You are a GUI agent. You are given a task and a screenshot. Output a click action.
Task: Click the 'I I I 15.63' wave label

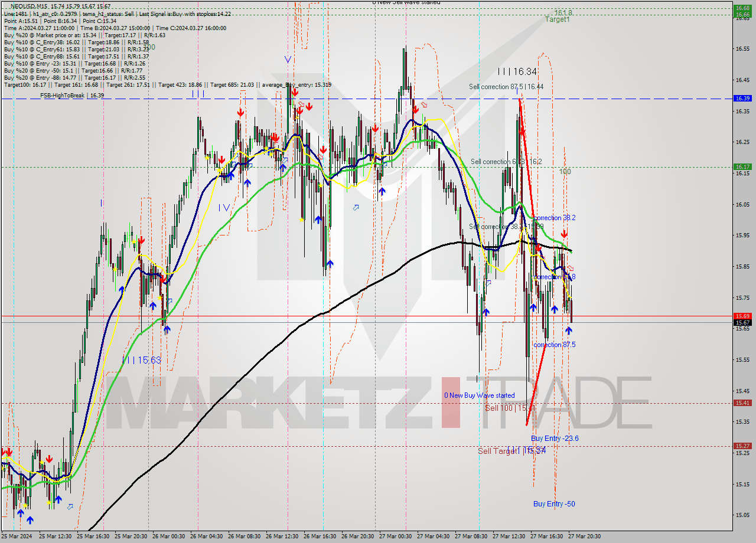point(141,360)
